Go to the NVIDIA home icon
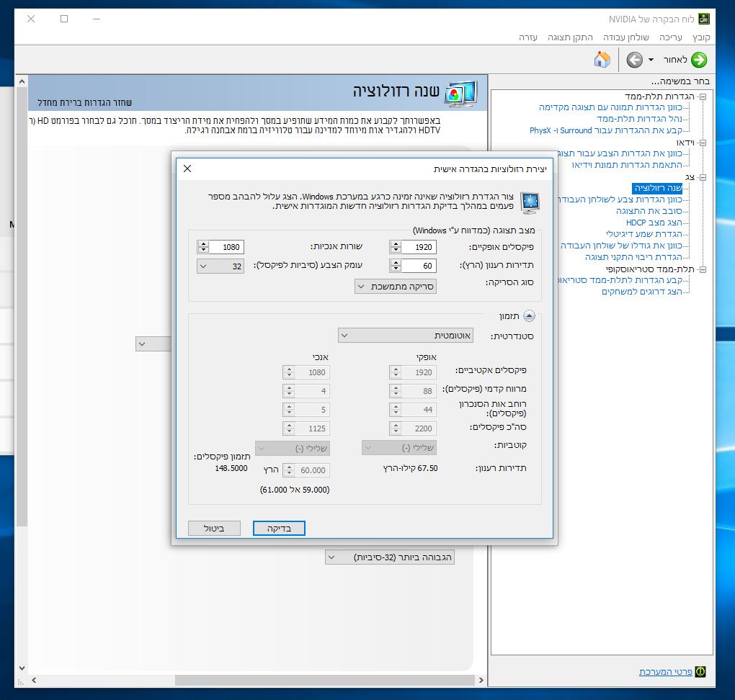735x700 pixels. [x=602, y=60]
